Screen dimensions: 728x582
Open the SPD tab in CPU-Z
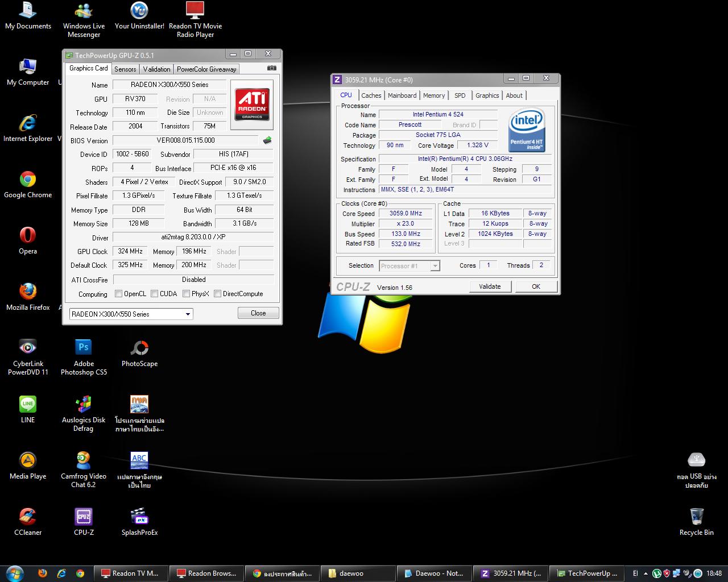click(x=460, y=95)
